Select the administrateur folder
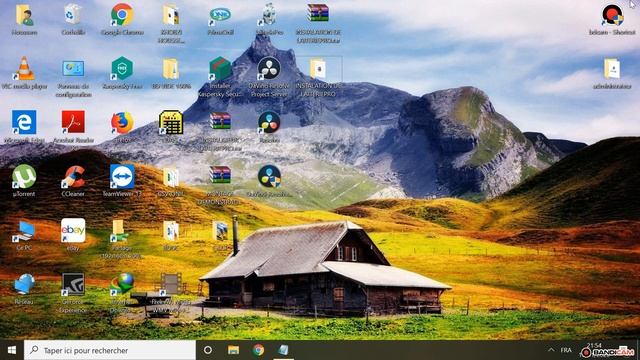640x360 pixels. pyautogui.click(x=612, y=73)
